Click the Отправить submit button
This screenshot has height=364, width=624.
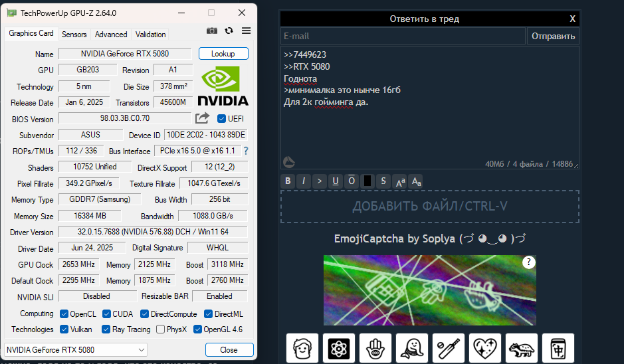point(553,36)
